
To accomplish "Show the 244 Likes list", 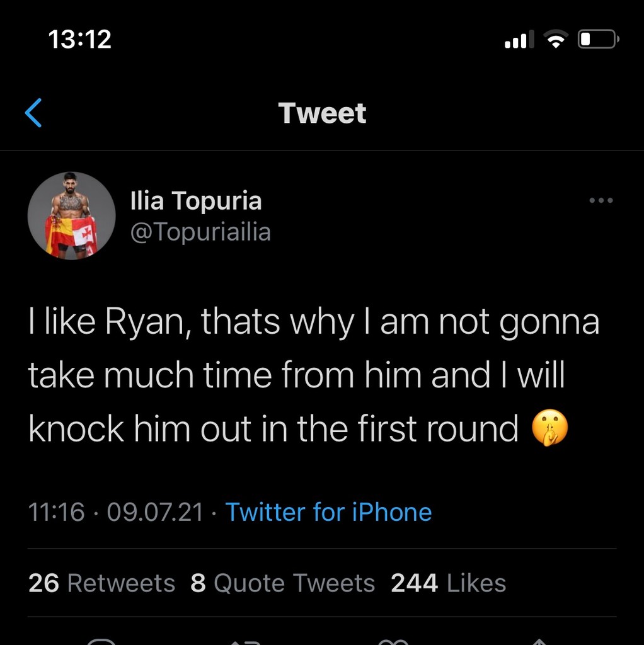I will 448,583.
